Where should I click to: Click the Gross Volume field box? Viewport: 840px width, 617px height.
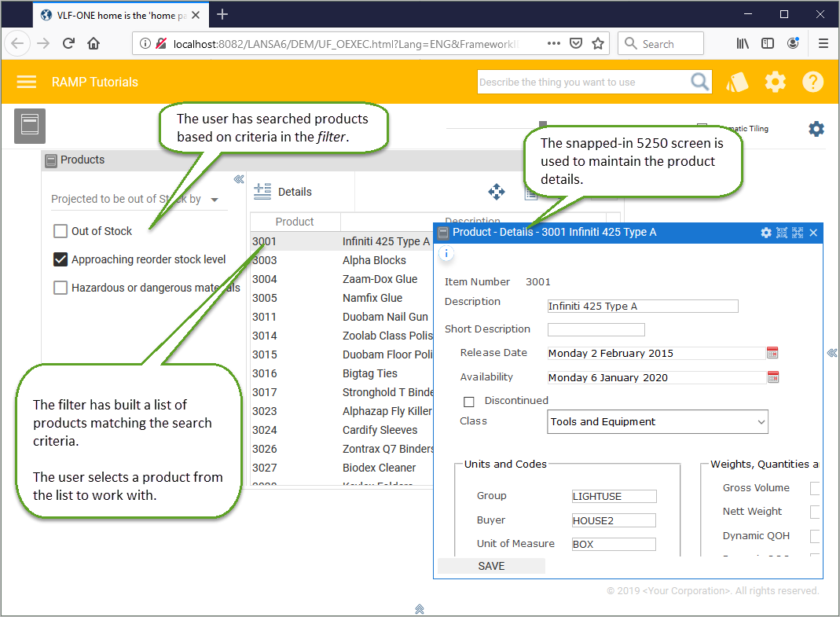coord(814,488)
